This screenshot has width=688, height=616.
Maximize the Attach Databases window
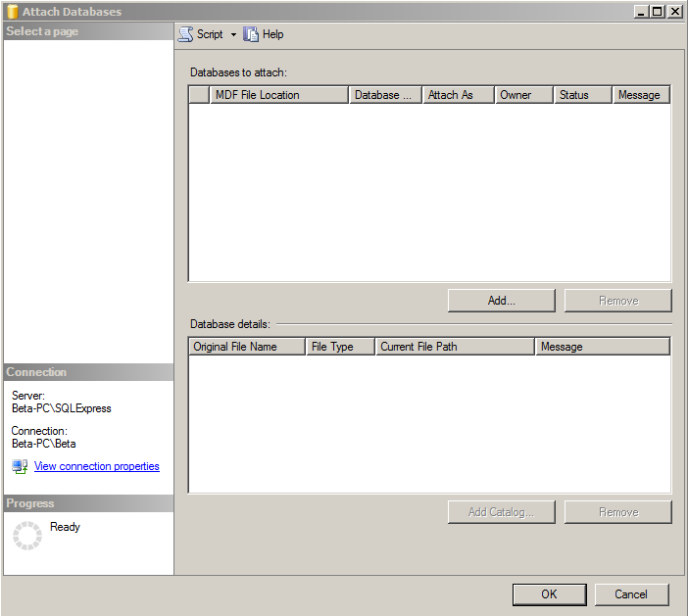tap(658, 12)
